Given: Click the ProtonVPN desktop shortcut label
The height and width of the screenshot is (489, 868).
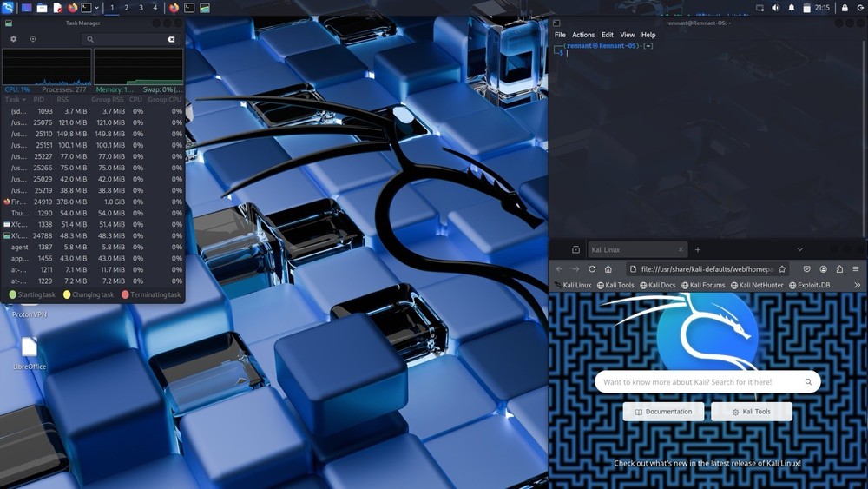Looking at the screenshot, I should [30, 314].
